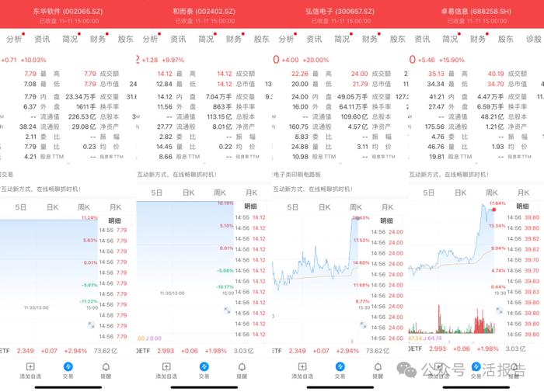Click title 弘信电子 (300657.SZ)

tap(340, 11)
